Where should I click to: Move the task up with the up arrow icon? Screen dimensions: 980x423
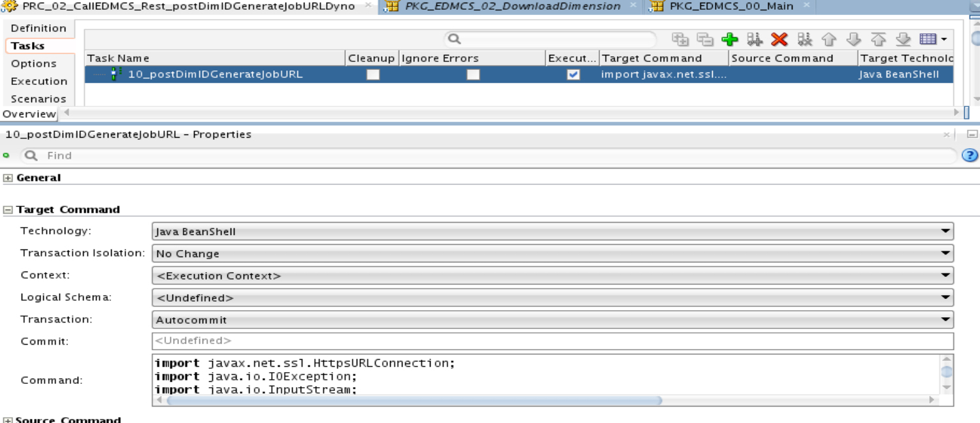coord(830,39)
